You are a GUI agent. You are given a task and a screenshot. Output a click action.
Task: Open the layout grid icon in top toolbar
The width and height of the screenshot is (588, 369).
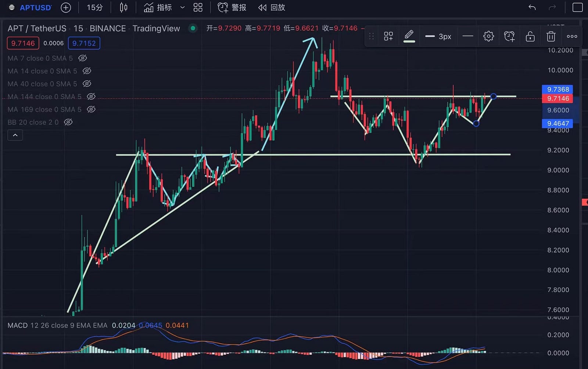tap(198, 8)
